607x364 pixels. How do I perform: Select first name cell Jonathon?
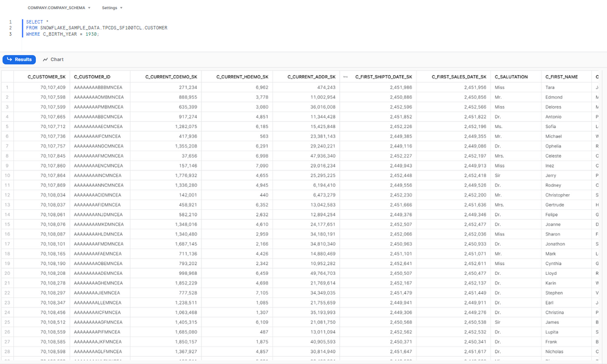coord(555,244)
